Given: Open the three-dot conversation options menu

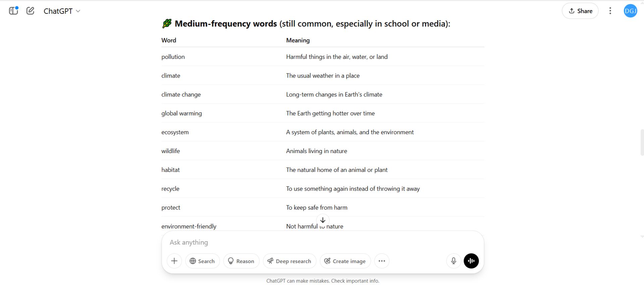Looking at the screenshot, I should [x=610, y=11].
